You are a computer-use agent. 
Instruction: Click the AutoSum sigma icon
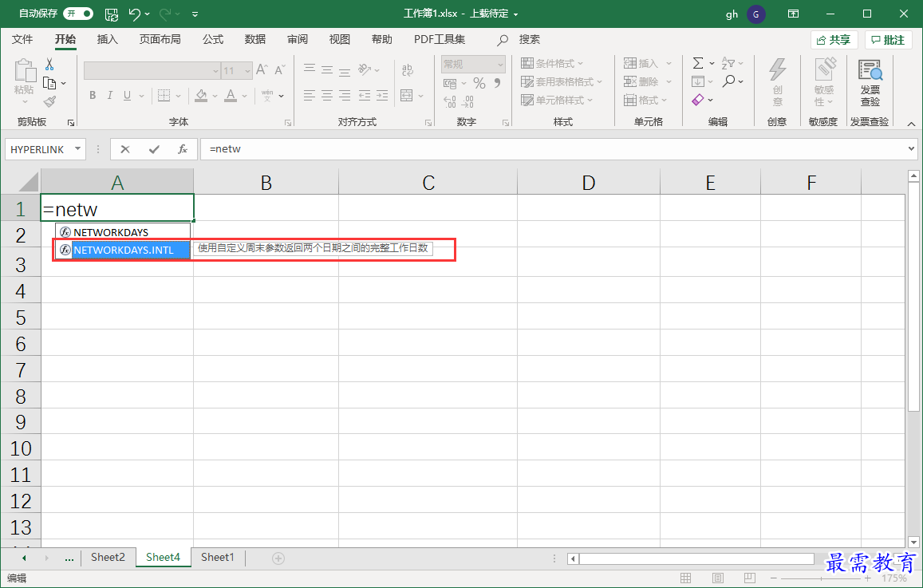(x=698, y=63)
